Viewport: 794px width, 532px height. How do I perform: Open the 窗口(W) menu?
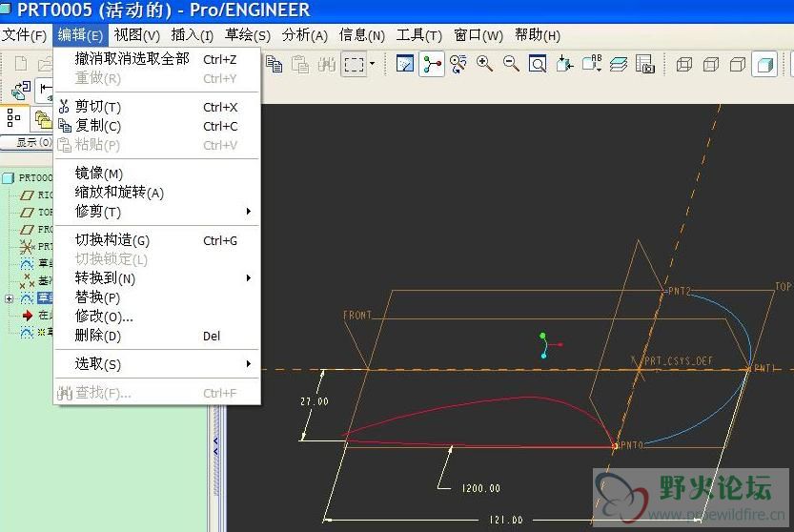click(478, 35)
